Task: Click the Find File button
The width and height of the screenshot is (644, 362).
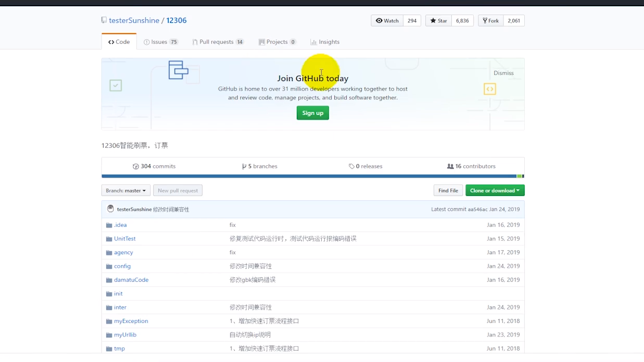Action: click(448, 190)
